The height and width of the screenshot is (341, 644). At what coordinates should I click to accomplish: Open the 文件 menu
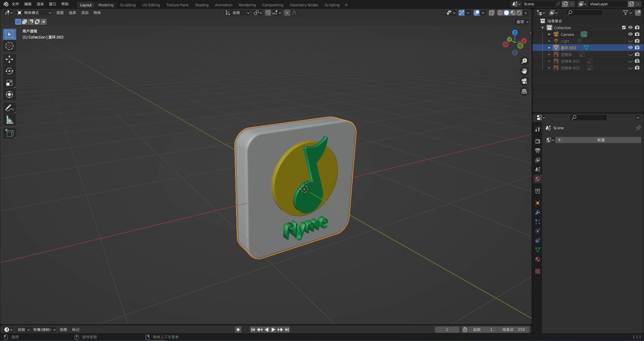coord(15,4)
